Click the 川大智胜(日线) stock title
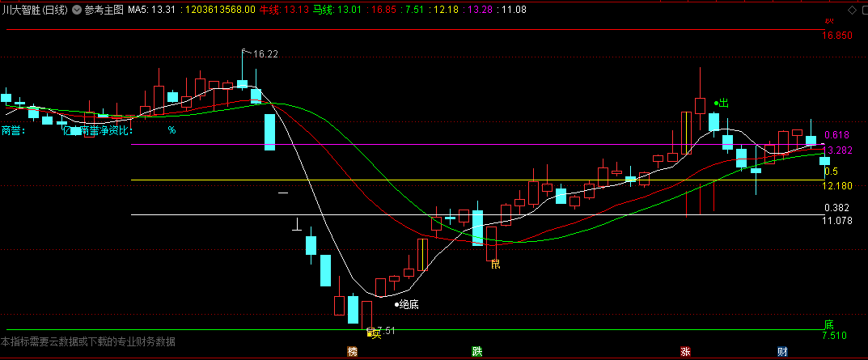868x360 pixels. (x=35, y=10)
